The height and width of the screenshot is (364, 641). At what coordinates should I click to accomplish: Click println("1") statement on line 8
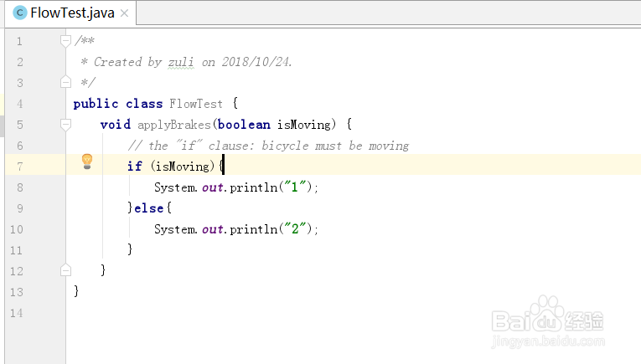coord(236,187)
